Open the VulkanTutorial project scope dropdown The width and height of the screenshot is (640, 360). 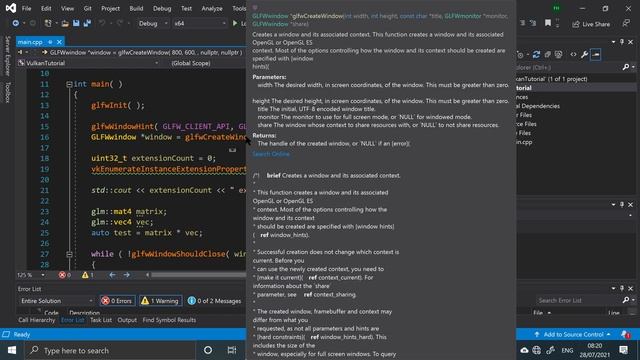[x=89, y=63]
